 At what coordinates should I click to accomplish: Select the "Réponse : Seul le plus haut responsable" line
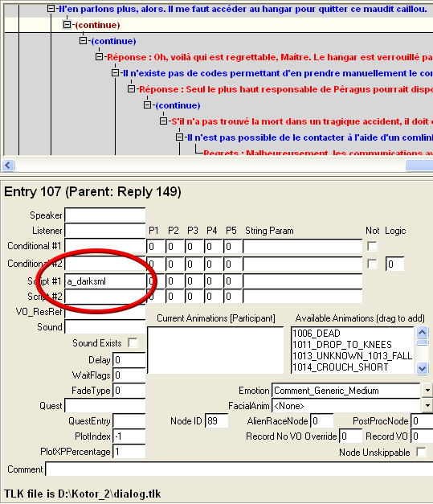click(x=286, y=89)
